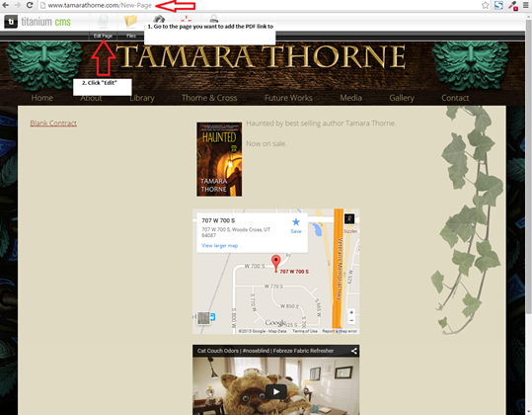
Task: Click the Edit Page icon in the Titanium CMS toolbar
Action: pos(103,22)
